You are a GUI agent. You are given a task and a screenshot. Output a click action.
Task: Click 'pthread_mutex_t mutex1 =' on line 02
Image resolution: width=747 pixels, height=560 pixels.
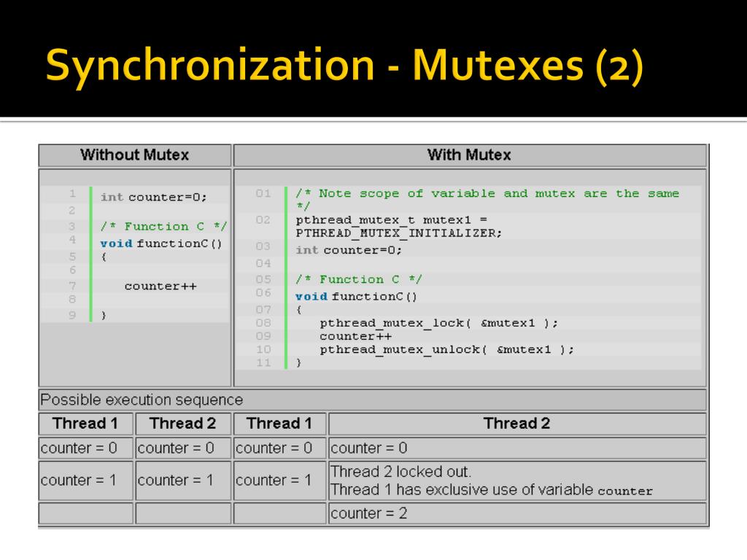click(391, 220)
